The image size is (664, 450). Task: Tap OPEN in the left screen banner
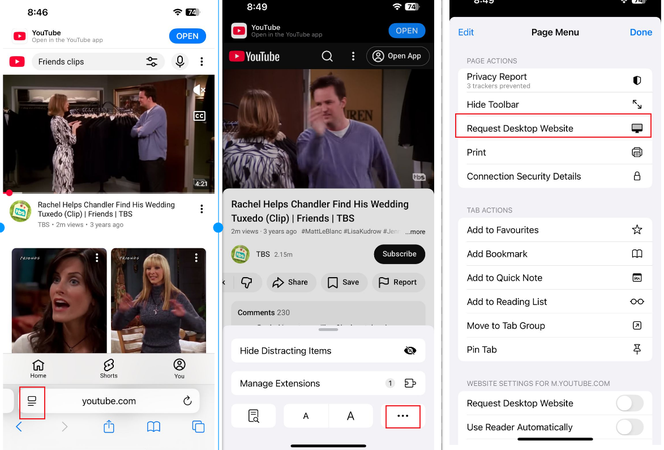(x=187, y=36)
